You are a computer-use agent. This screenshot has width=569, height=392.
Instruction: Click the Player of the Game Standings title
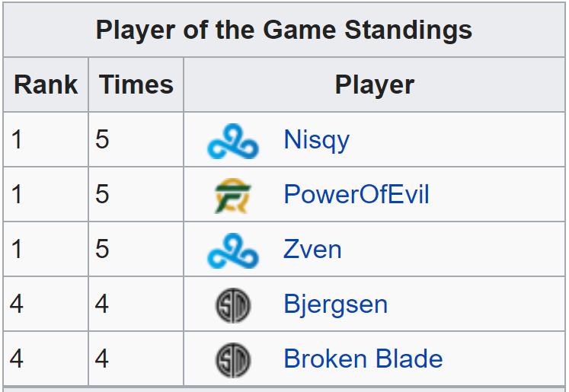click(x=284, y=30)
